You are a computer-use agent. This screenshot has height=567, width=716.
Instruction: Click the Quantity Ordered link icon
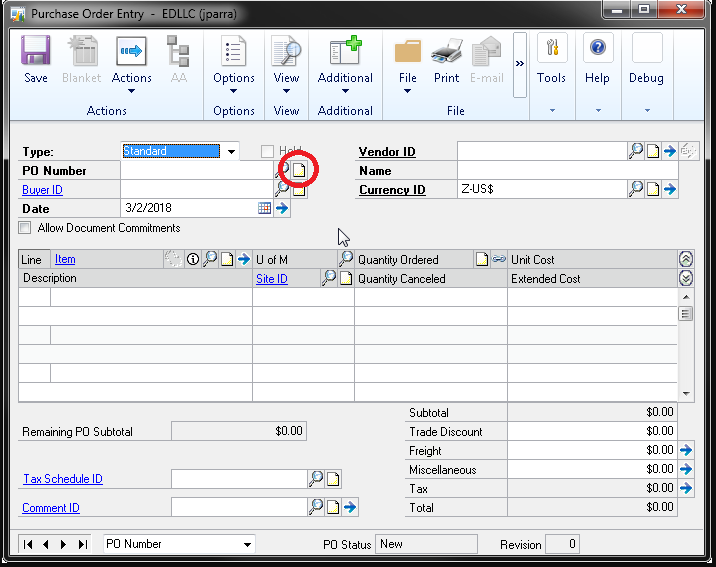point(499,259)
